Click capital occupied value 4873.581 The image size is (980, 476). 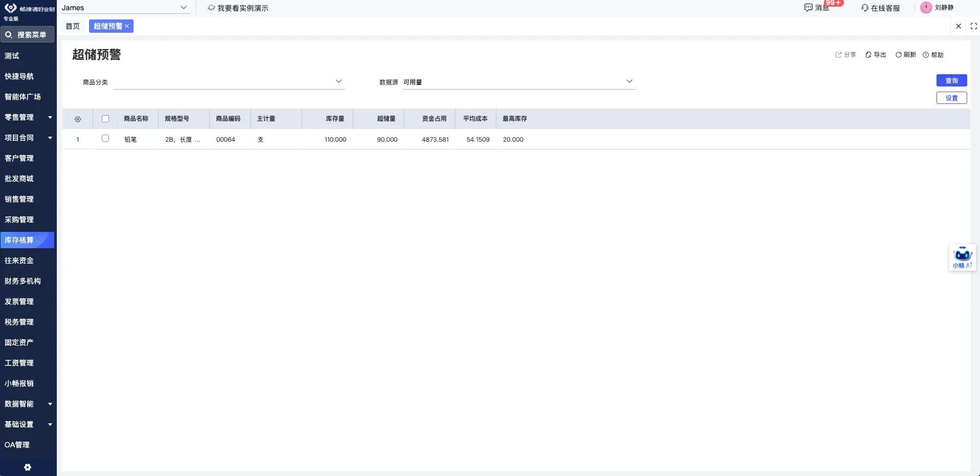pos(435,139)
